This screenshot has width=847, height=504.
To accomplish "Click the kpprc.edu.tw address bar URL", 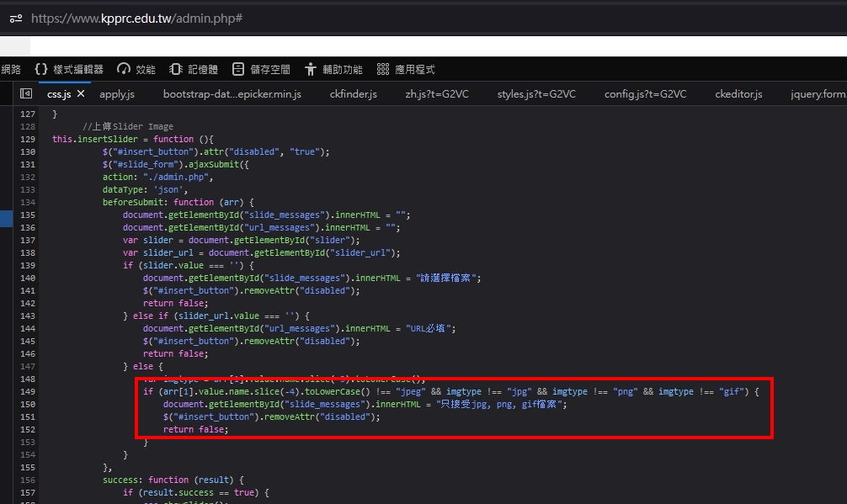I will pyautogui.click(x=136, y=19).
